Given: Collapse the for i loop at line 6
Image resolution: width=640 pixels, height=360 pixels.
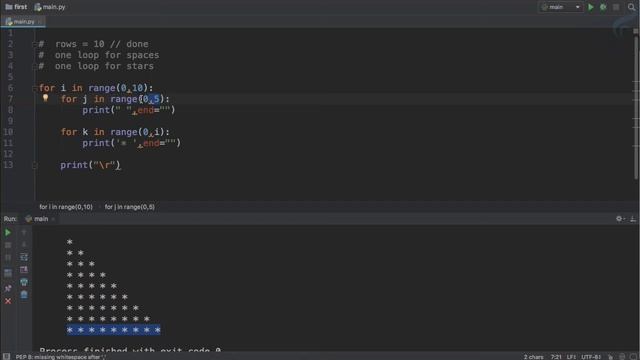Looking at the screenshot, I should click(35, 88).
